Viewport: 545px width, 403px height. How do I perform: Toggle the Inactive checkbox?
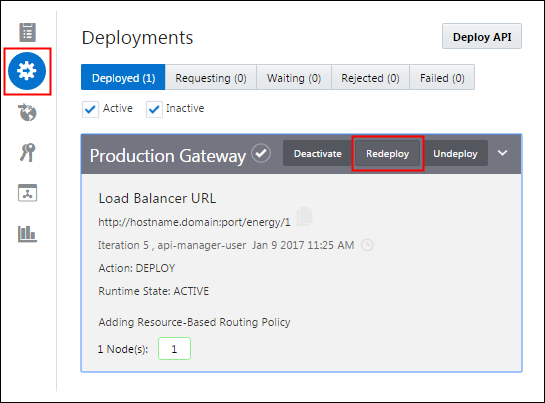click(x=154, y=110)
